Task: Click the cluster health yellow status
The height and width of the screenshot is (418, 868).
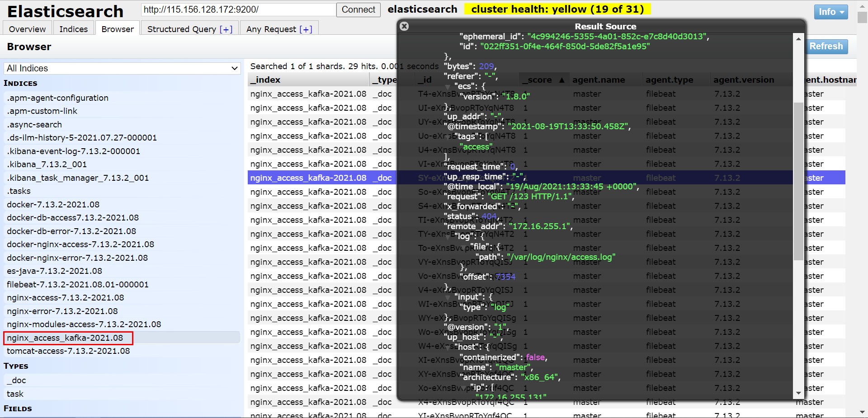Action: [557, 9]
